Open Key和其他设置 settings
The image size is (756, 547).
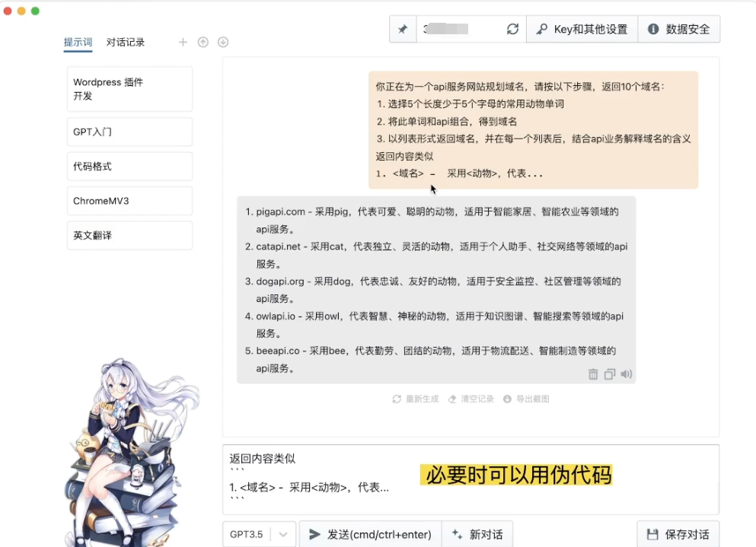pos(582,30)
